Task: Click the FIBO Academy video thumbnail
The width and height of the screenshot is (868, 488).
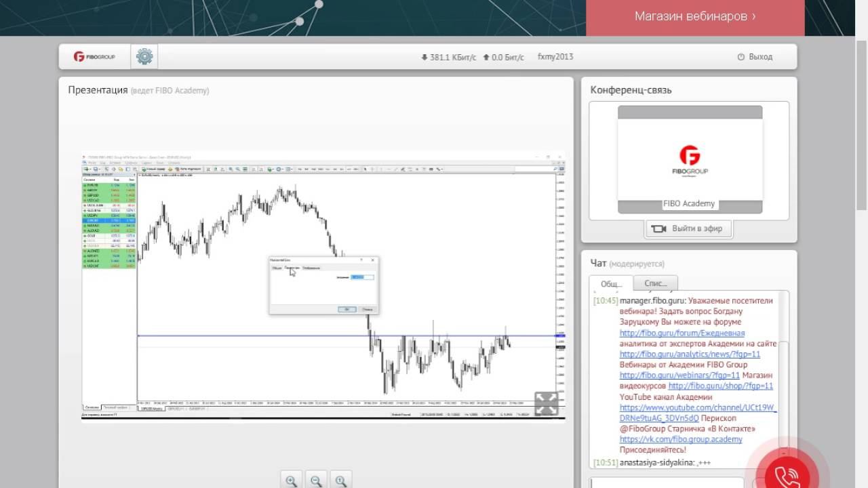Action: 690,160
